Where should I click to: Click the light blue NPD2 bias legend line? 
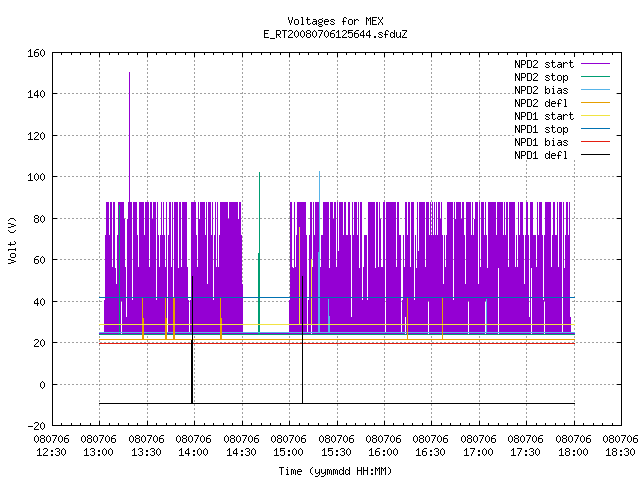click(x=595, y=89)
